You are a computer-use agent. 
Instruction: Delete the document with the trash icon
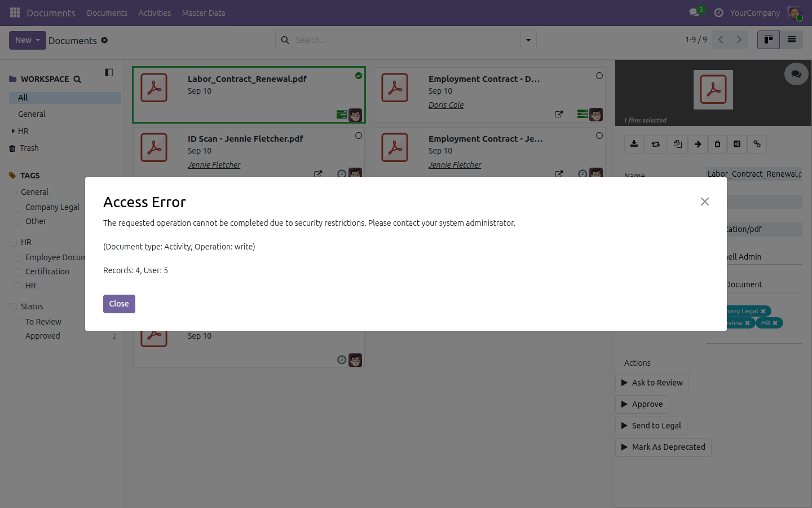pos(717,144)
